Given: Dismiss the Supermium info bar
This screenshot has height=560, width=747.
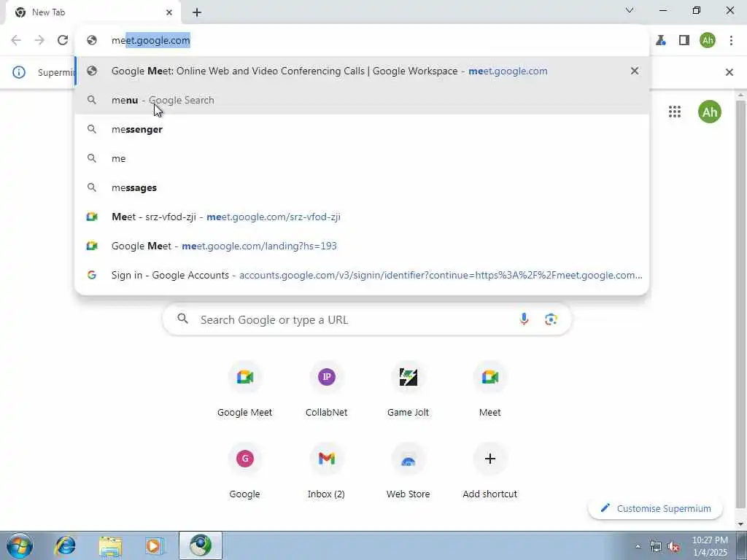Looking at the screenshot, I should (x=729, y=72).
